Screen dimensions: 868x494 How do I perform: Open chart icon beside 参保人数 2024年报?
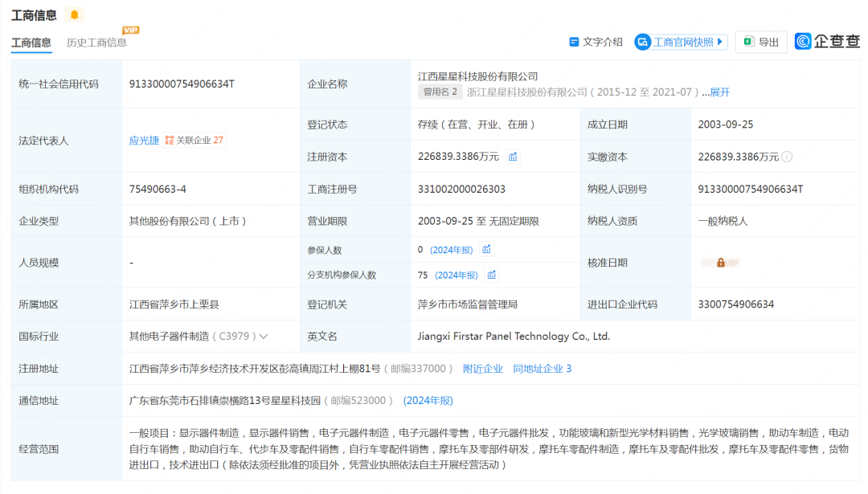486,250
